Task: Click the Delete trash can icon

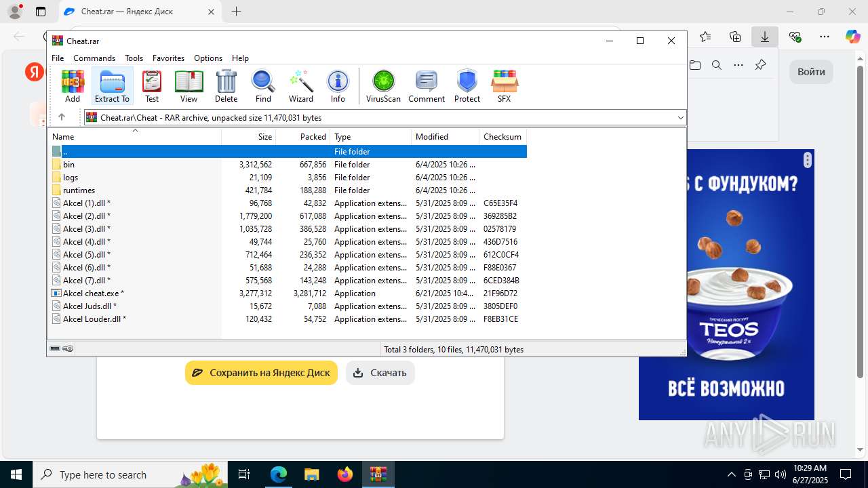Action: pyautogui.click(x=226, y=86)
